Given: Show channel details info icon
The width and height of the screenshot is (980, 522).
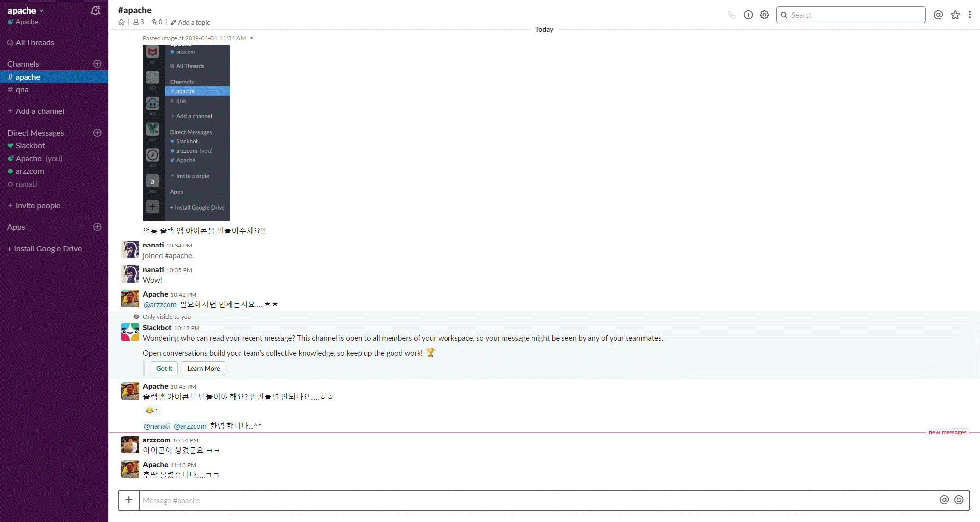Looking at the screenshot, I should click(748, 15).
